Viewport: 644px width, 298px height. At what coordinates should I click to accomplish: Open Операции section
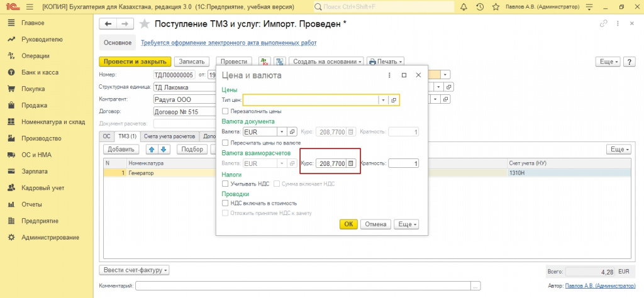coord(35,56)
